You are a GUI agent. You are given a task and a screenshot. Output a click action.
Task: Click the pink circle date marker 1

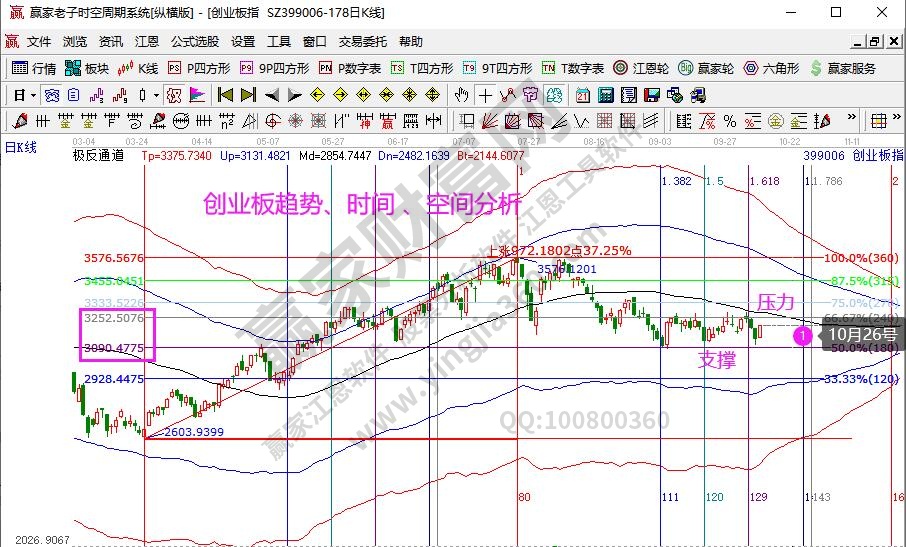tap(802, 336)
